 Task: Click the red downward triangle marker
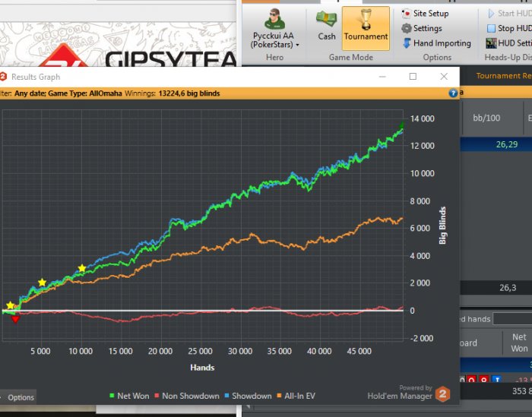[15, 319]
